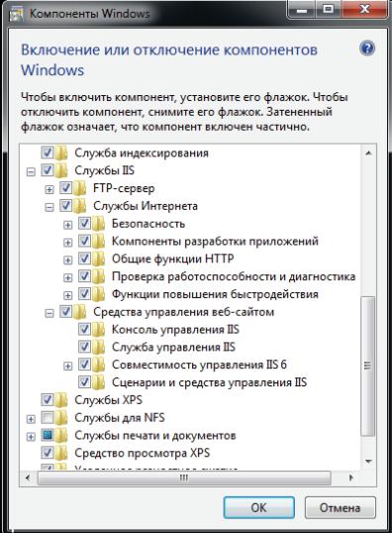This screenshot has height=533, width=392.
Task: Uncheck Средство просмотра XPS checkbox
Action: [48, 453]
